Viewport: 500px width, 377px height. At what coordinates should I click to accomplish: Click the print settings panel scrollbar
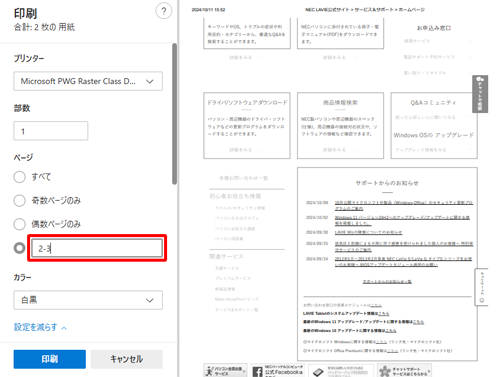click(x=174, y=114)
